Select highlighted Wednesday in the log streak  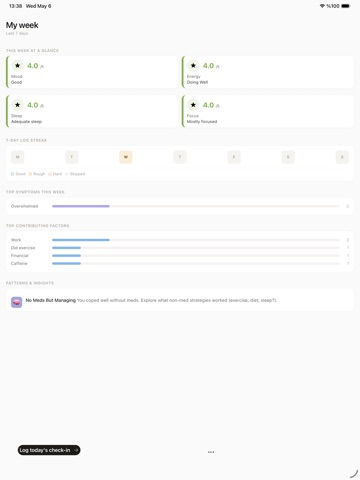(x=126, y=157)
